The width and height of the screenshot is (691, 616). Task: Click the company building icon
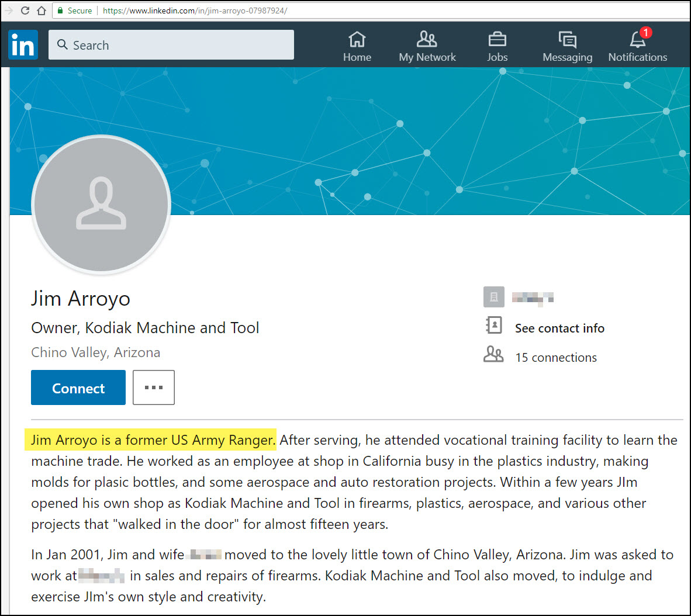click(x=494, y=297)
